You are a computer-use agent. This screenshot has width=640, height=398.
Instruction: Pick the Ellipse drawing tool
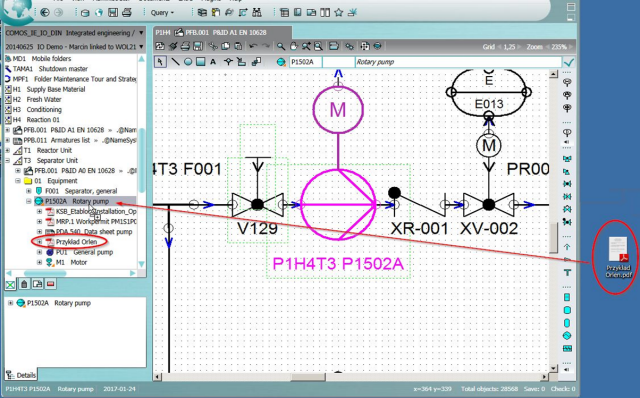(x=188, y=62)
